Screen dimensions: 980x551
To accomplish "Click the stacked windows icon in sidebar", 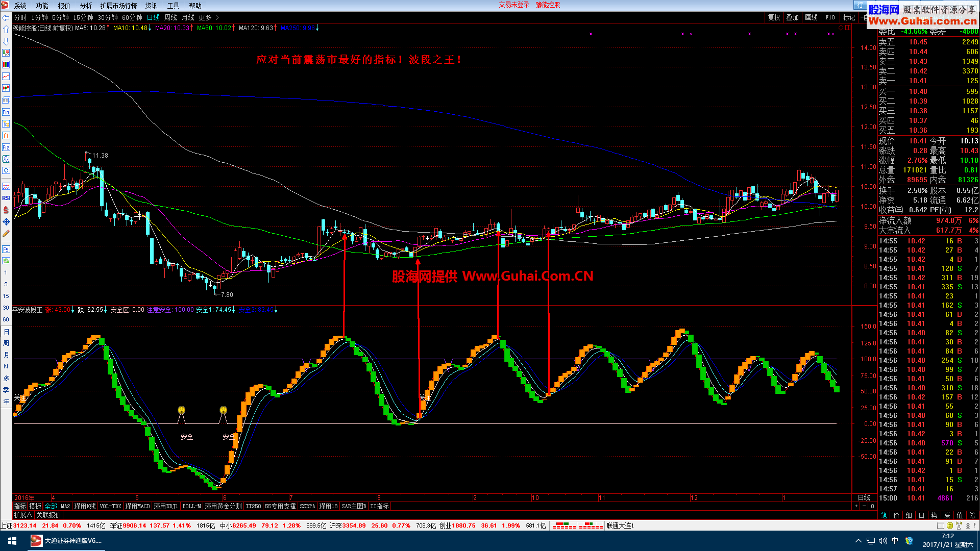I will 6,100.
